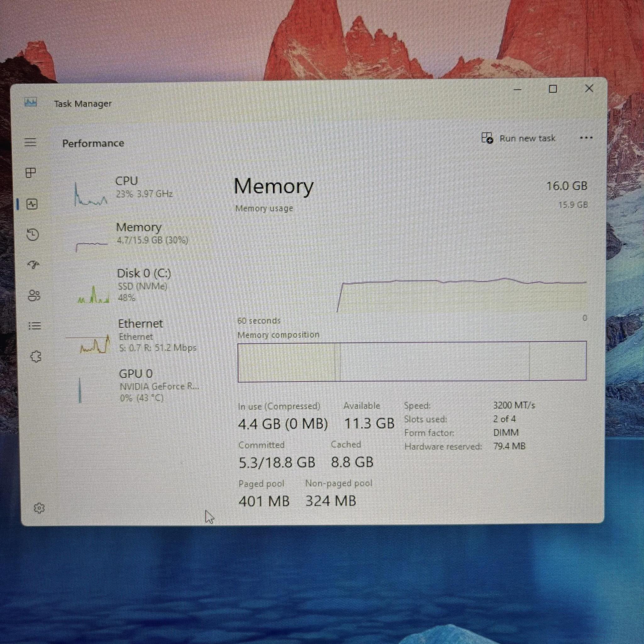Minimize the Task Manager window
This screenshot has width=644, height=644.
coord(517,89)
